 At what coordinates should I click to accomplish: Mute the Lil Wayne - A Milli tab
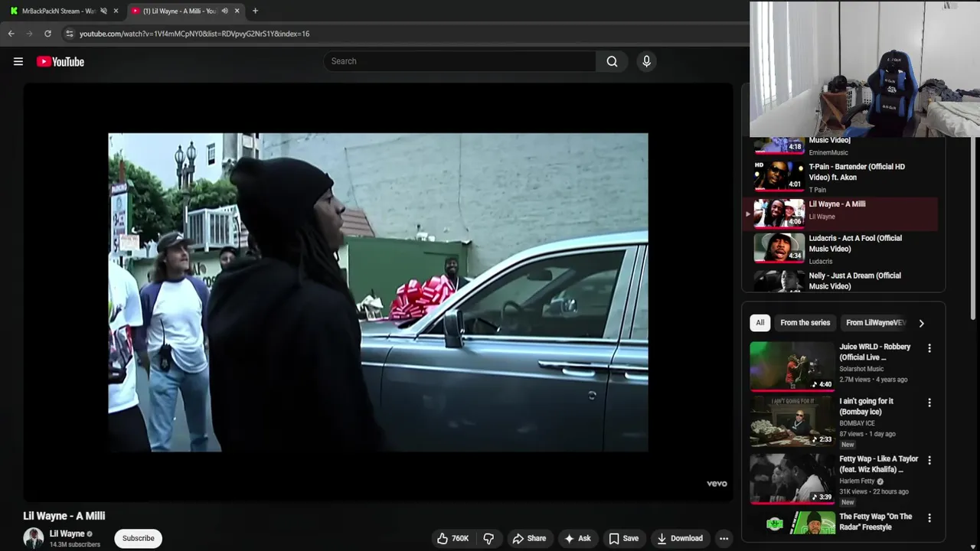pos(224,11)
